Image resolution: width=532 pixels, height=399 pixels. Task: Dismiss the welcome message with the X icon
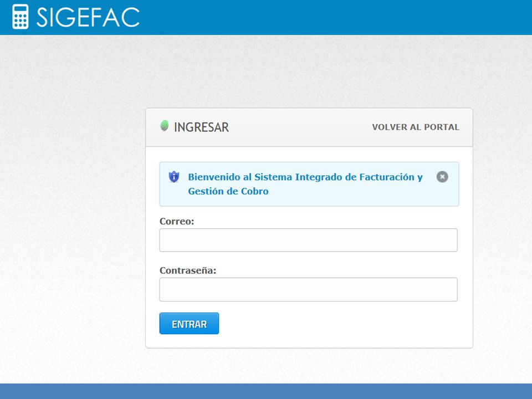click(x=442, y=177)
